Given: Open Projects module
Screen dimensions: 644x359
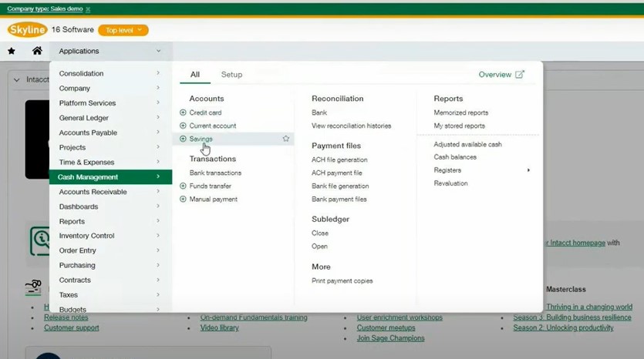Looking at the screenshot, I should (x=110, y=147).
